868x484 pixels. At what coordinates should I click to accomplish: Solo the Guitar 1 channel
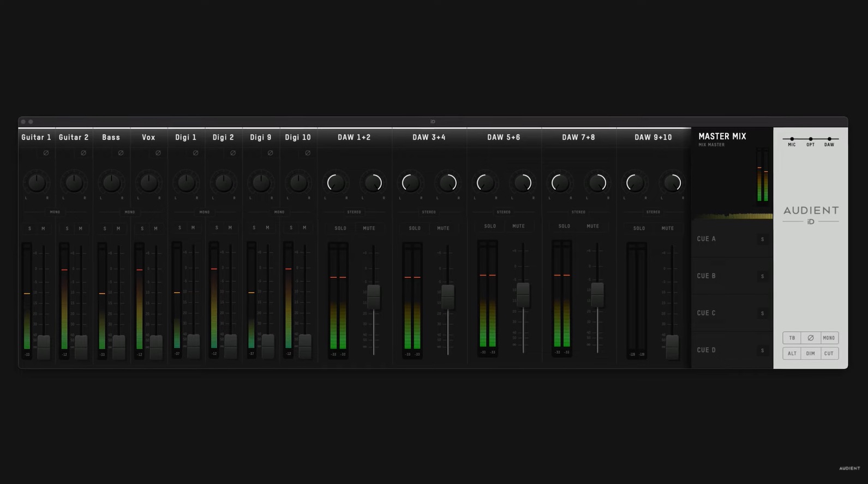(x=30, y=229)
